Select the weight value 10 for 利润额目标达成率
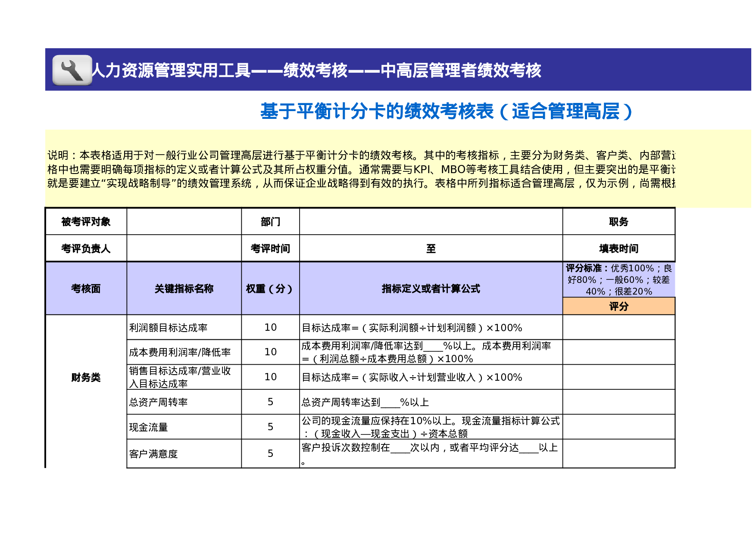The width and height of the screenshot is (756, 534). click(270, 327)
